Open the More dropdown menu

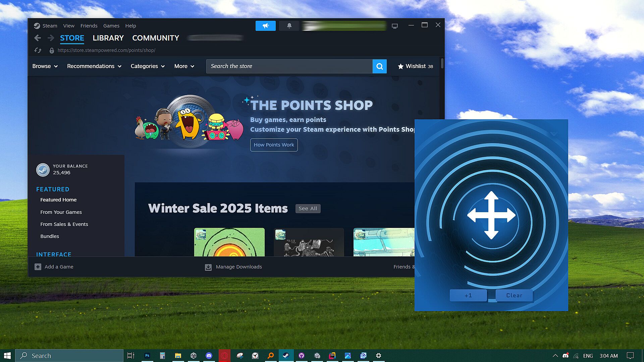click(x=184, y=66)
